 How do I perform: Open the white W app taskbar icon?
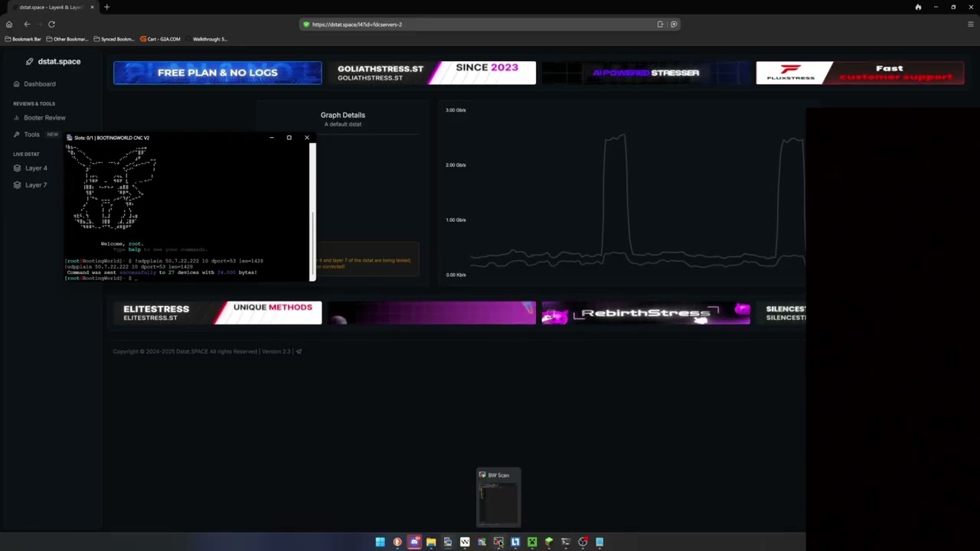[x=465, y=542]
